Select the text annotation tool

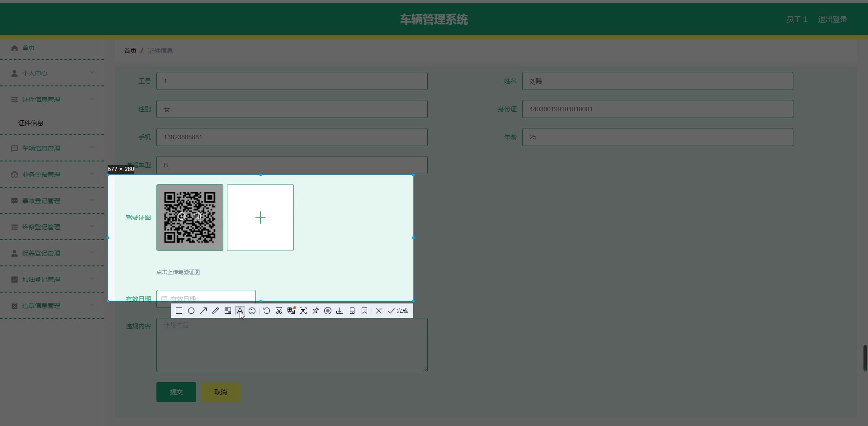(240, 311)
